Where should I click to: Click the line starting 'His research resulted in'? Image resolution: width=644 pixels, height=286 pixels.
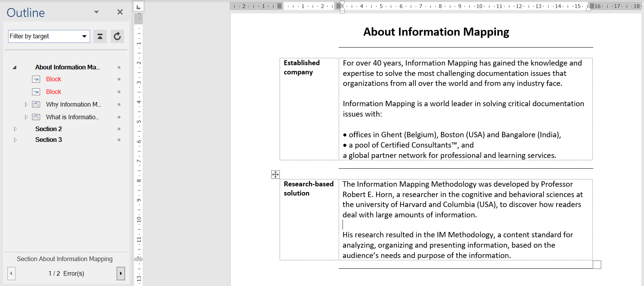(x=458, y=235)
